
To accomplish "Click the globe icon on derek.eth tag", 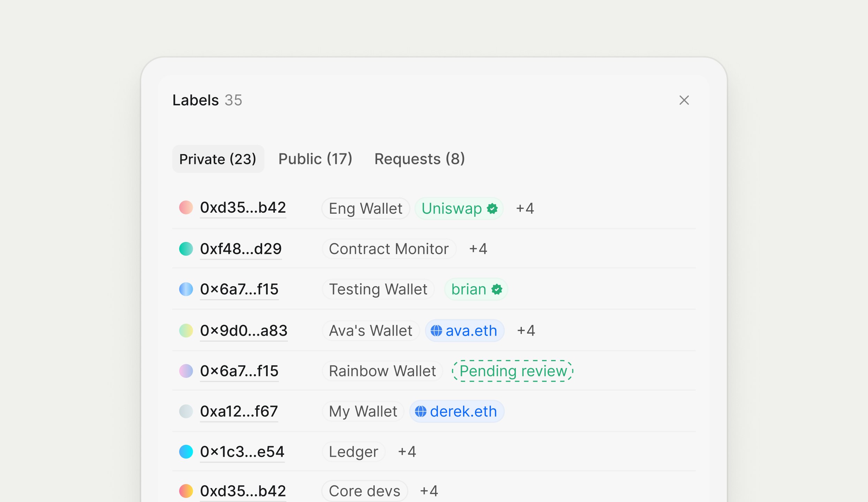I will tap(420, 412).
